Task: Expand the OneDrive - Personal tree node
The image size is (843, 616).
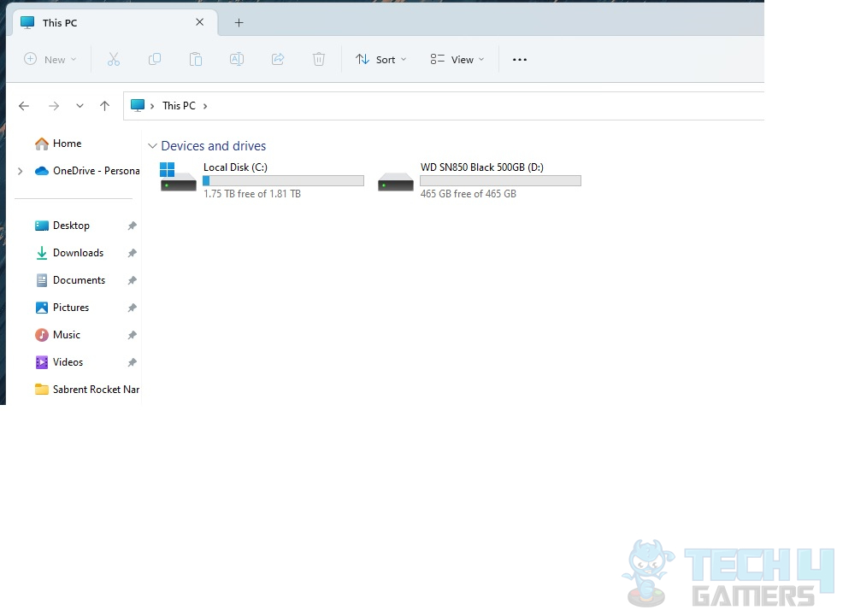Action: (x=20, y=172)
